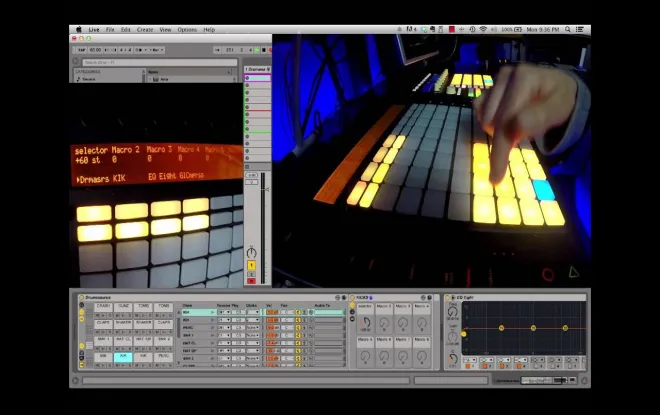
Task: Open the filter type dropdown for EQ band 1
Action: pyautogui.click(x=469, y=360)
